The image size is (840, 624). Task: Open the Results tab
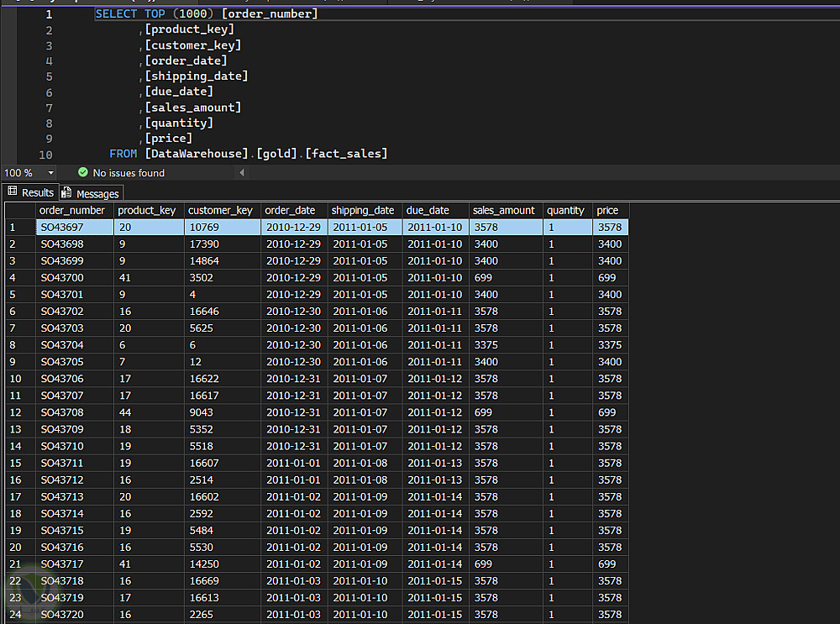(x=37, y=192)
